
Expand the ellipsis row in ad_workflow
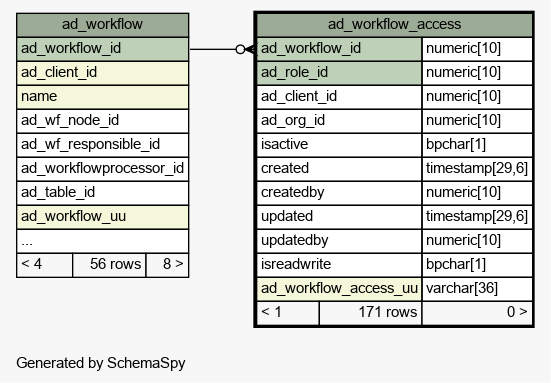point(102,241)
